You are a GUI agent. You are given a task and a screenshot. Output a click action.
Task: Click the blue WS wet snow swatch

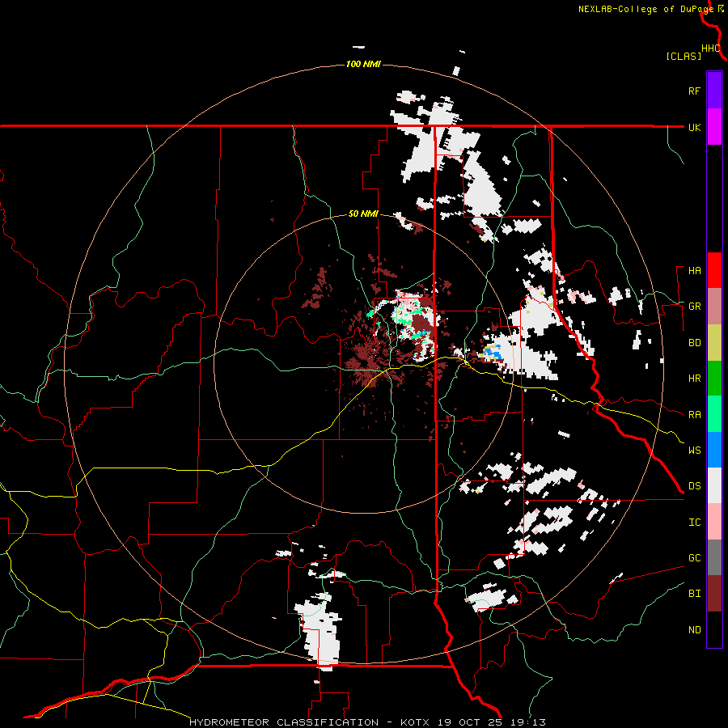714,450
